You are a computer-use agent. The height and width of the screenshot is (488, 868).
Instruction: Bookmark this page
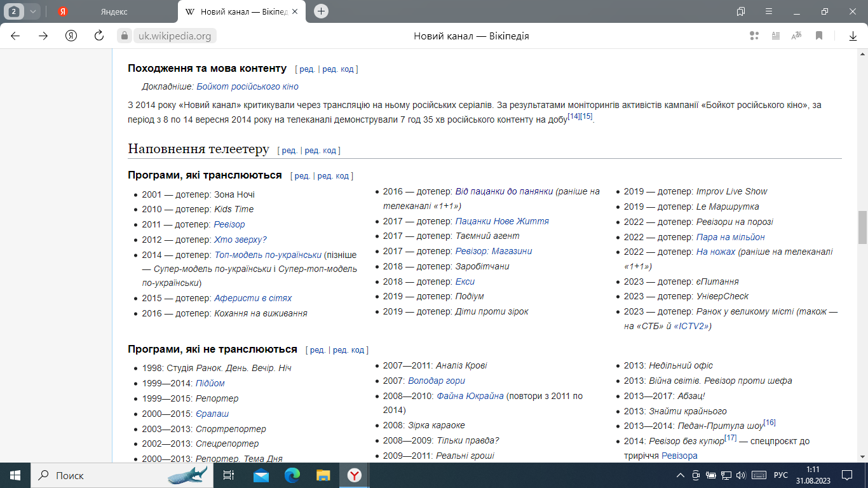point(819,36)
